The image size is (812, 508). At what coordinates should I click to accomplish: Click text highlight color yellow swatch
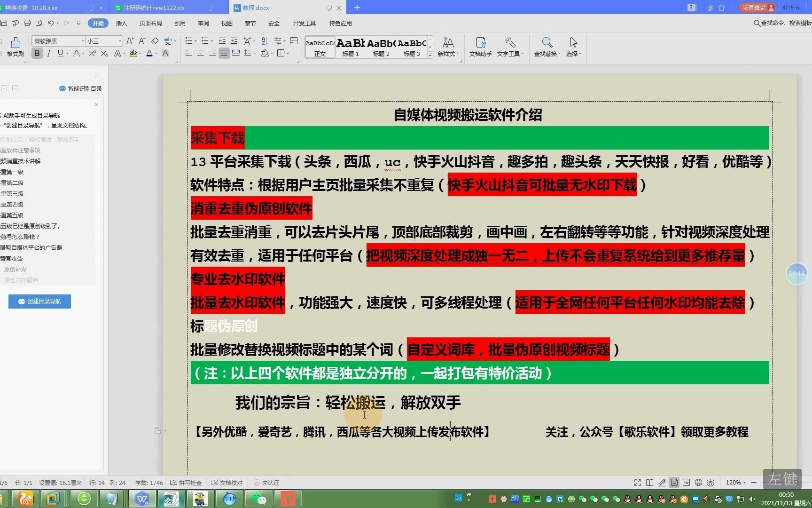pos(133,54)
